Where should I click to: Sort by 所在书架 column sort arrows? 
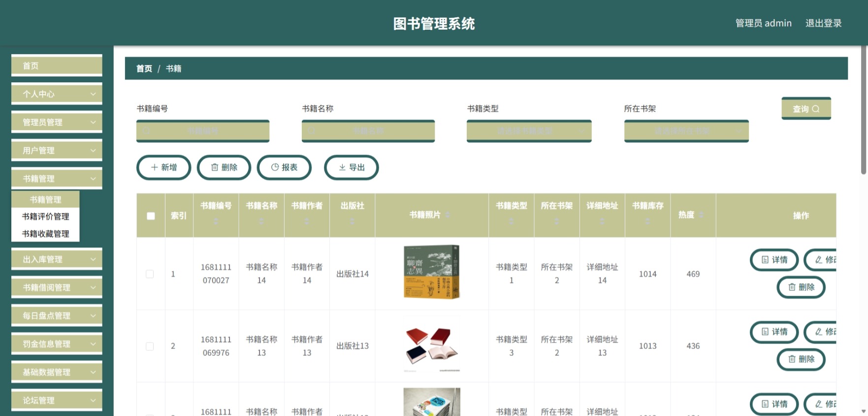coord(557,222)
